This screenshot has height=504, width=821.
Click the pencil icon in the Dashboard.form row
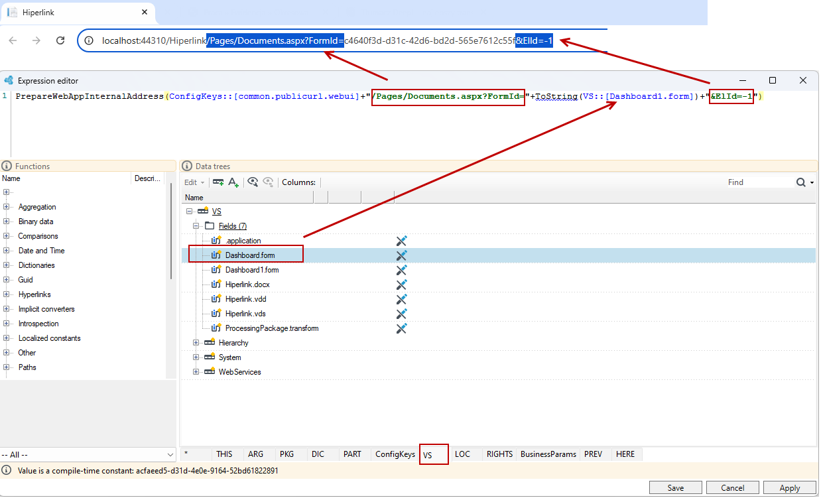tap(401, 255)
